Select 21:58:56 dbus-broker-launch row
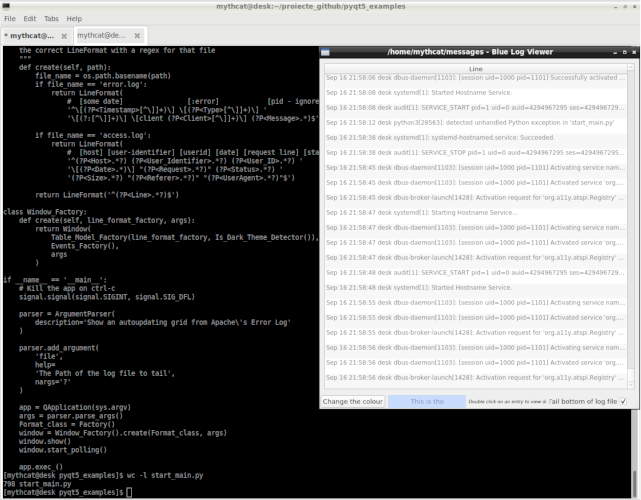This screenshot has width=641, height=500. tap(476, 378)
